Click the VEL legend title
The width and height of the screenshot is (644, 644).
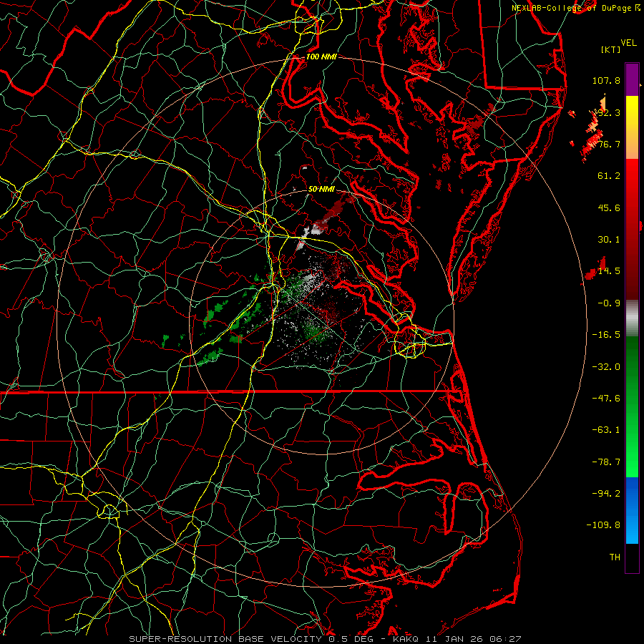click(628, 43)
